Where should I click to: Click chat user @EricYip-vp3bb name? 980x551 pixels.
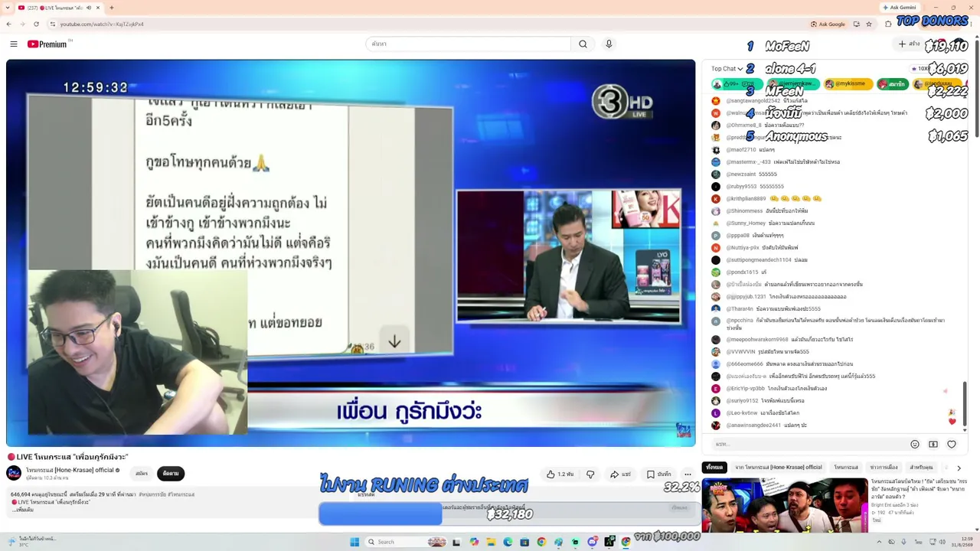pos(745,389)
